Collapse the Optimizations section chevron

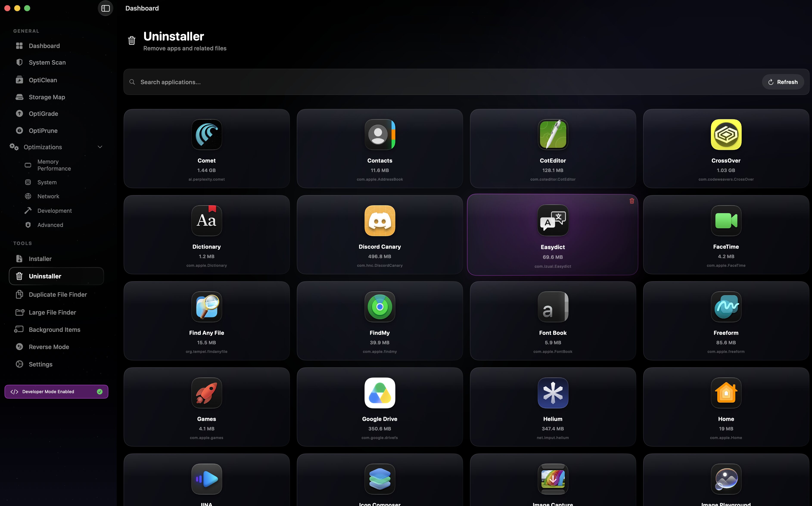[100, 147]
